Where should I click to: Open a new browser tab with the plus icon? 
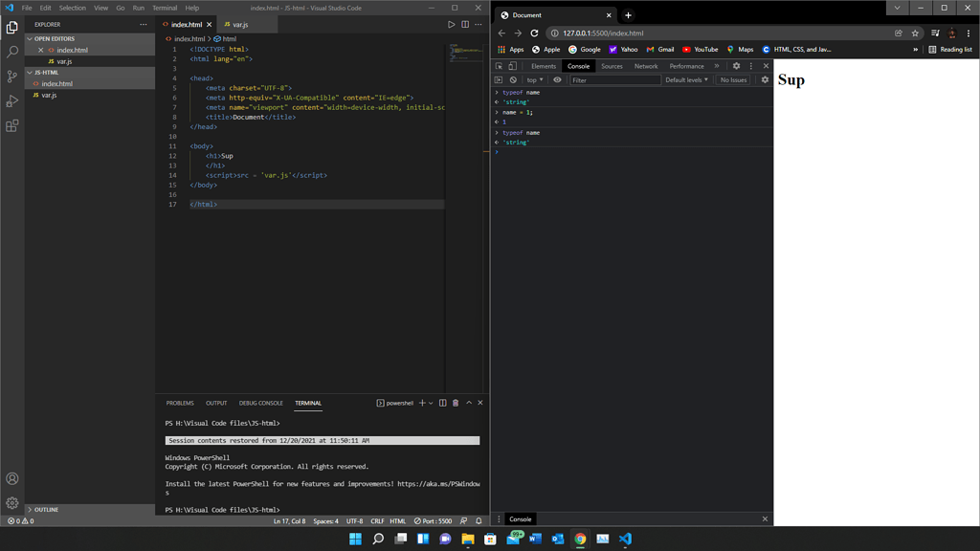627,15
